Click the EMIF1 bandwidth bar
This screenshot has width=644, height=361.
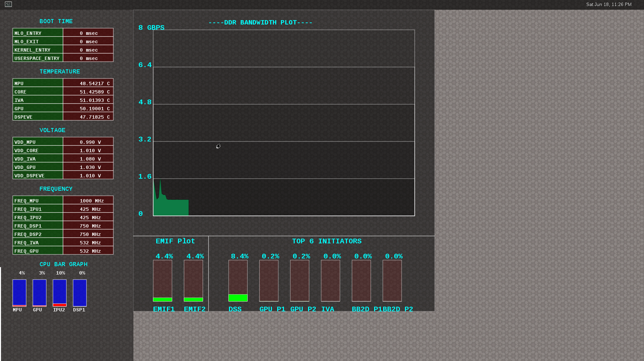pyautogui.click(x=163, y=281)
